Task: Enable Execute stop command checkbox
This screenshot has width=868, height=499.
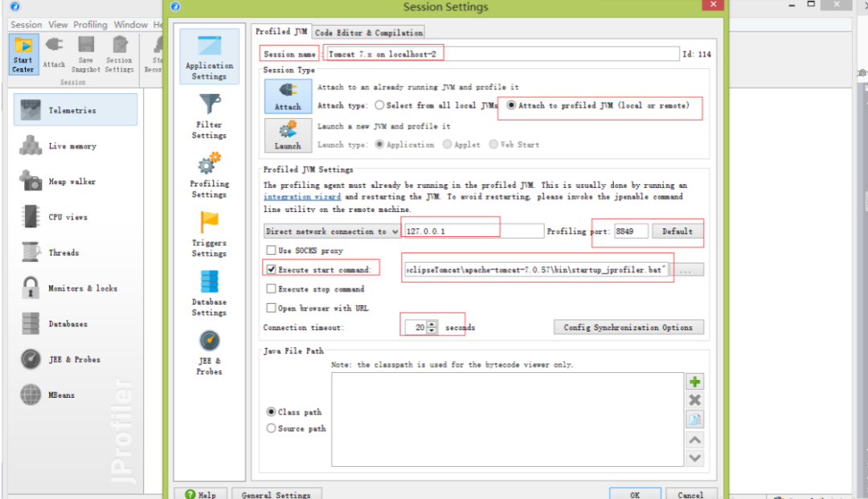Action: point(272,288)
